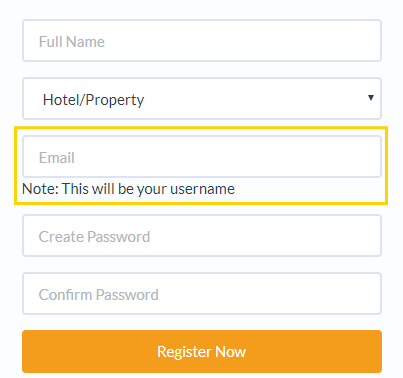Click the 'Hotel/Property' label in the combo box
Viewport: 403px width, 378px height.
(x=94, y=100)
